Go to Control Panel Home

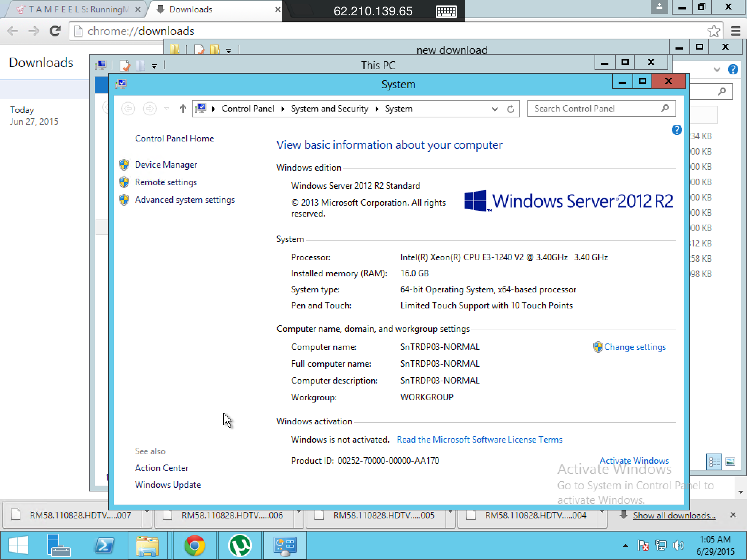point(174,139)
